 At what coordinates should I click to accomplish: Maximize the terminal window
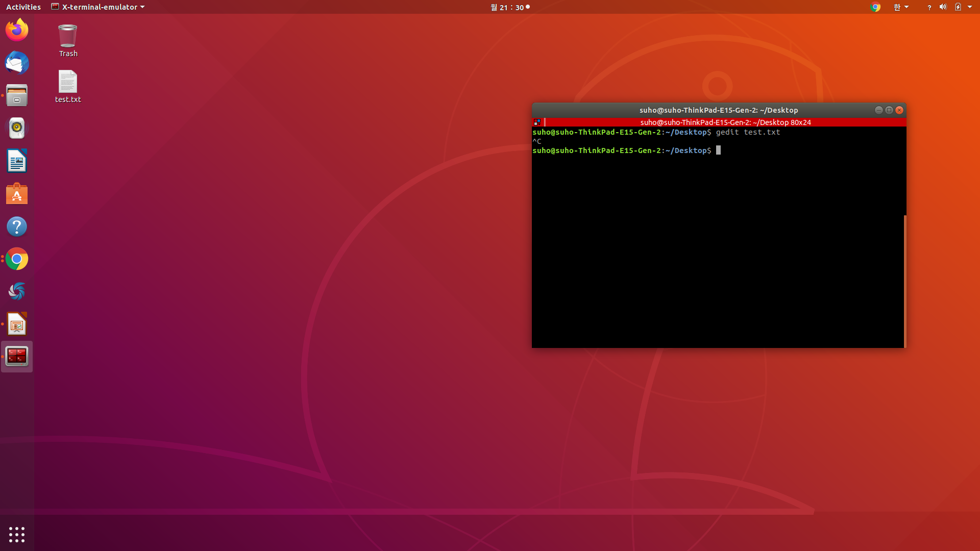click(889, 110)
